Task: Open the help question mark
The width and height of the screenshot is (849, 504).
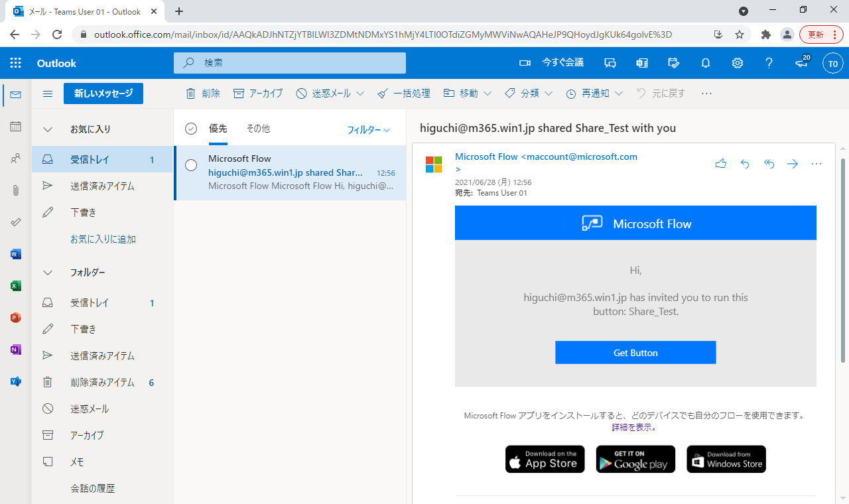Action: 769,63
